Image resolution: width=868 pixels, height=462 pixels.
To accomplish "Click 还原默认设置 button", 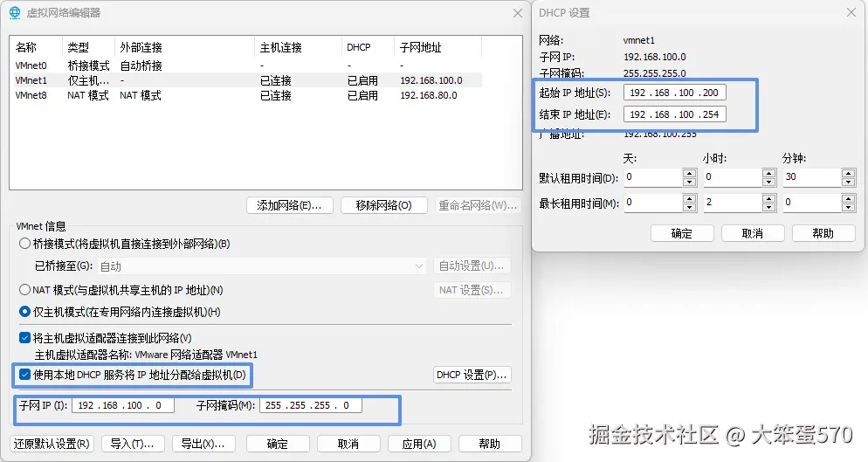I will [52, 444].
